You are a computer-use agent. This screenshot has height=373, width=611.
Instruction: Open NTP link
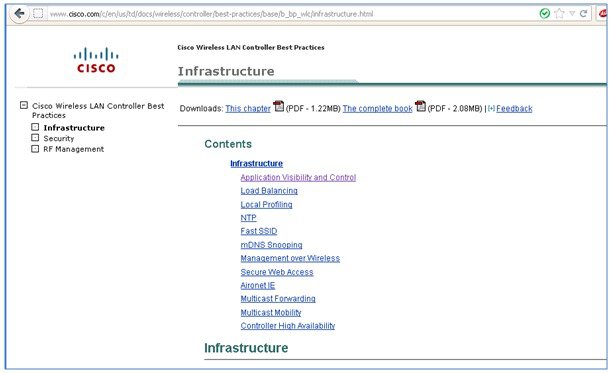pyautogui.click(x=248, y=218)
